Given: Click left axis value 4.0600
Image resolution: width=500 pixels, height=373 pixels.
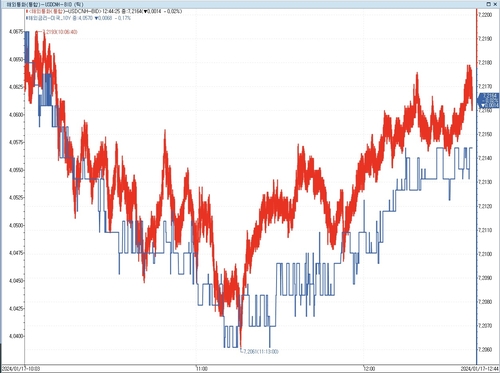Looking at the screenshot, I should [x=16, y=115].
